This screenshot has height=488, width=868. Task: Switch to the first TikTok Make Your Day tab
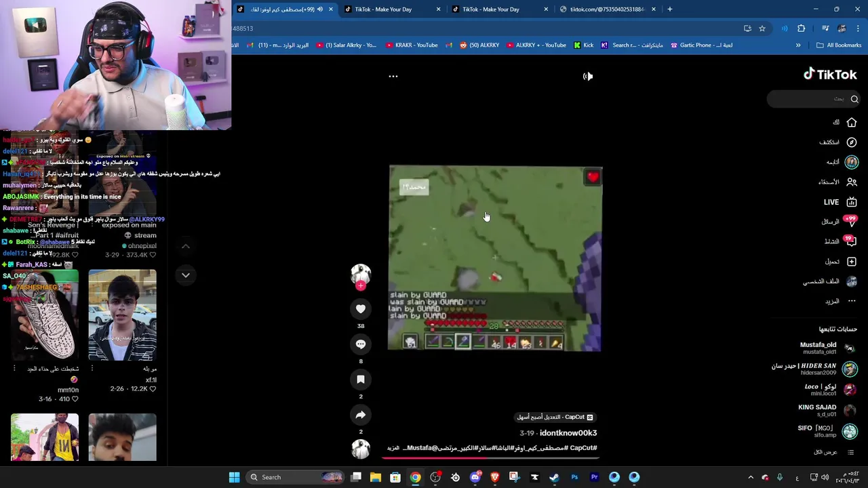pyautogui.click(x=391, y=9)
